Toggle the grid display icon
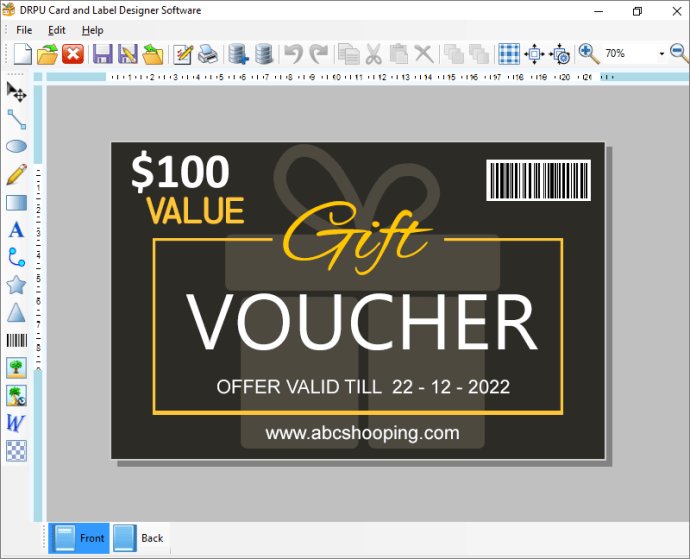This screenshot has height=559, width=690. 509,54
